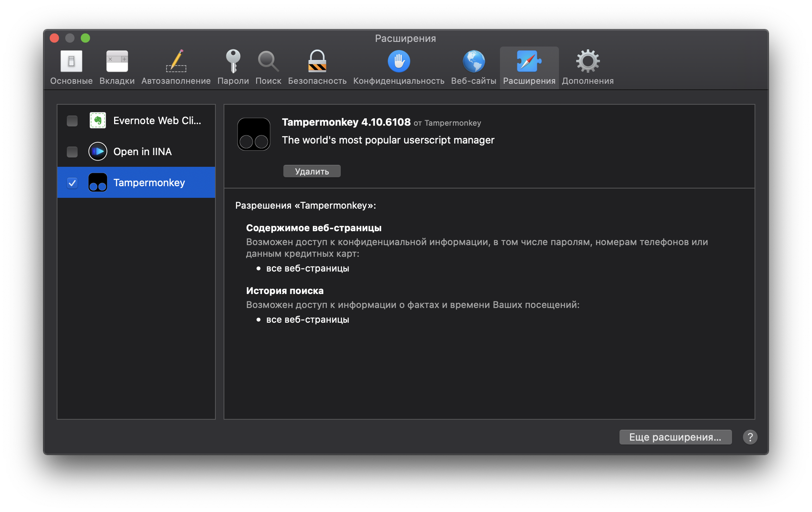Enable the Open in IINA checkbox
This screenshot has width=812, height=512.
tap(72, 152)
